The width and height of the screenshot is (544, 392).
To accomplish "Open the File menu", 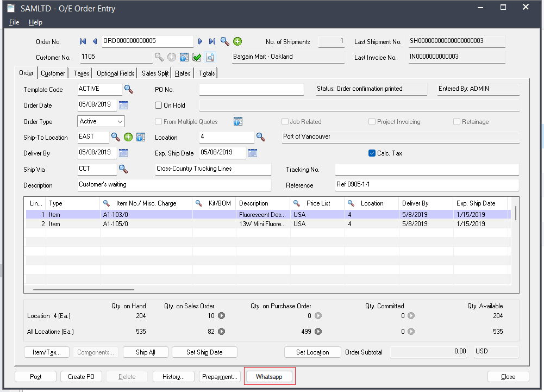I will point(14,22).
